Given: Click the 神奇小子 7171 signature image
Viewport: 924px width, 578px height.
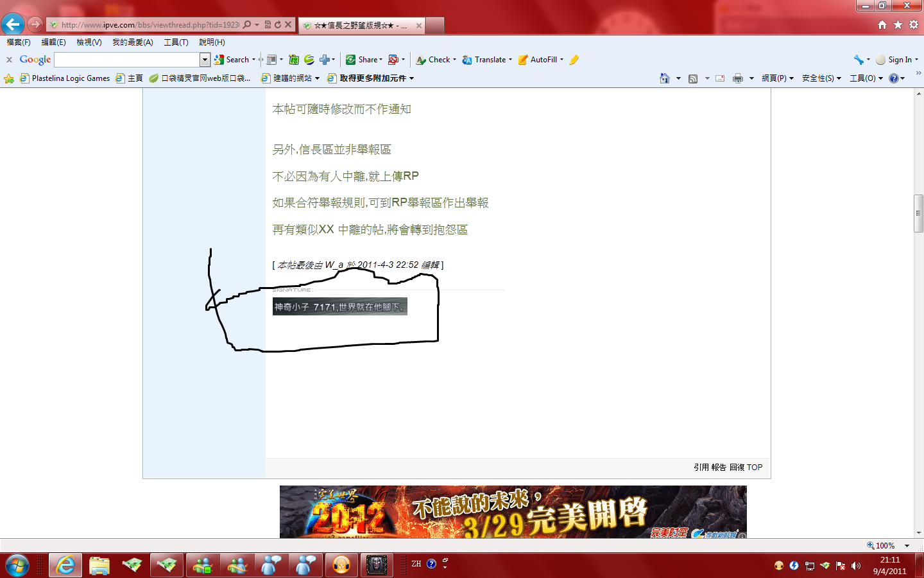Looking at the screenshot, I should [x=340, y=307].
